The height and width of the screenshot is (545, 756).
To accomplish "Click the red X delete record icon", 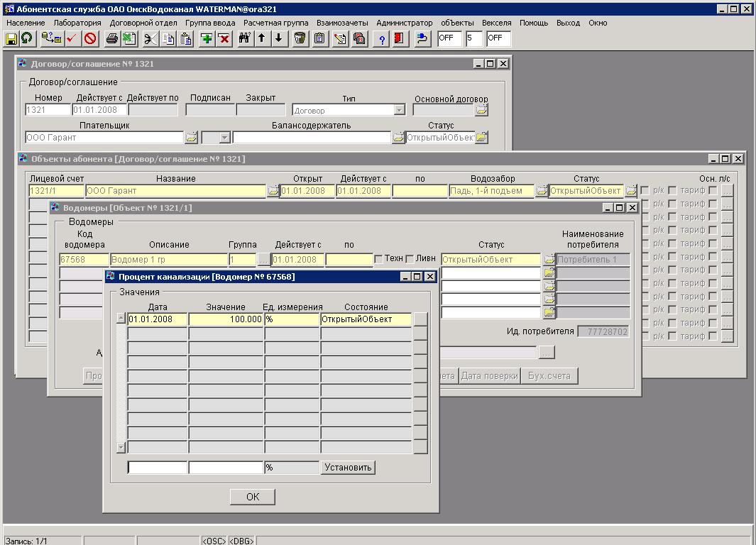I will tap(224, 38).
